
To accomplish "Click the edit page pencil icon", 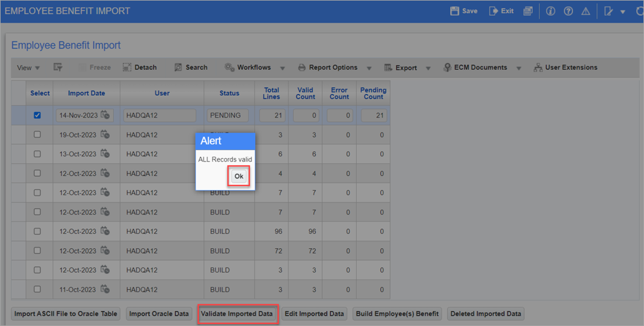I will click(x=608, y=11).
